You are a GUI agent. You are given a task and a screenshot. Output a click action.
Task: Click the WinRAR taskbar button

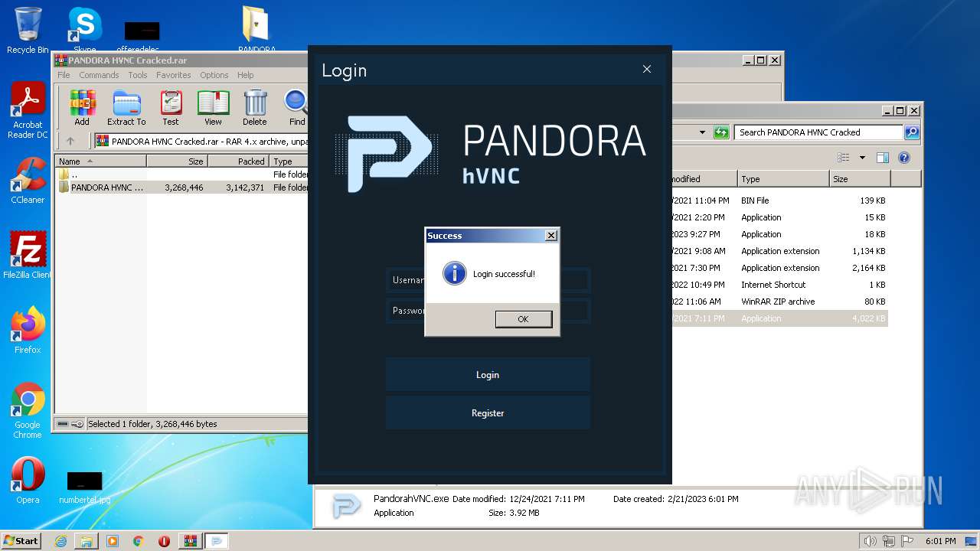pyautogui.click(x=191, y=541)
